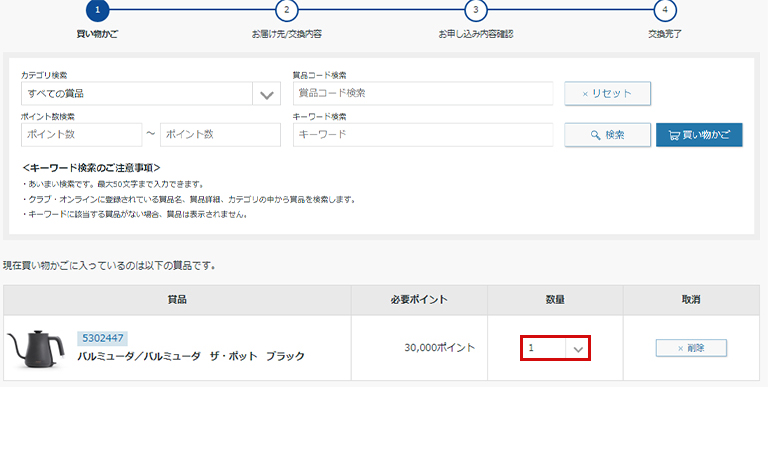
Task: Click step 4 circle 交換完了
Action: pyautogui.click(x=664, y=11)
